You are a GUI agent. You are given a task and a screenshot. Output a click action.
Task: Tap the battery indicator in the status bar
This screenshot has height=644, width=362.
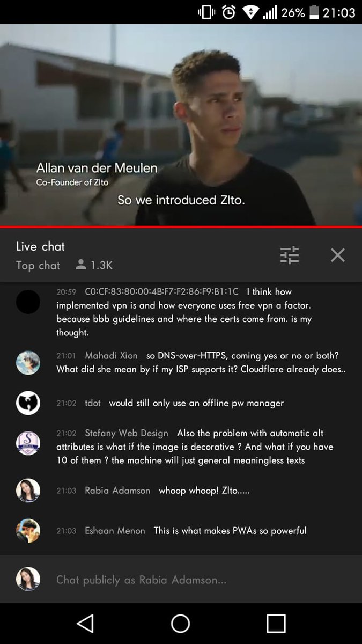tap(314, 12)
